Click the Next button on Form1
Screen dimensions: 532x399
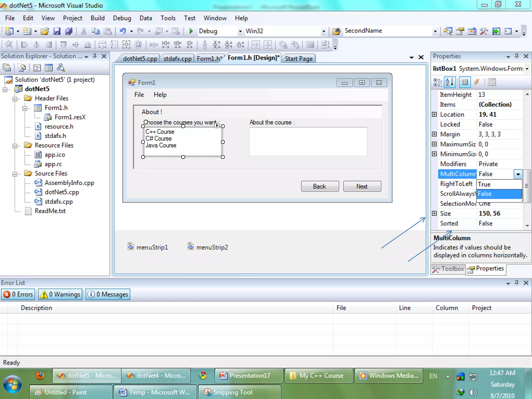[362, 186]
